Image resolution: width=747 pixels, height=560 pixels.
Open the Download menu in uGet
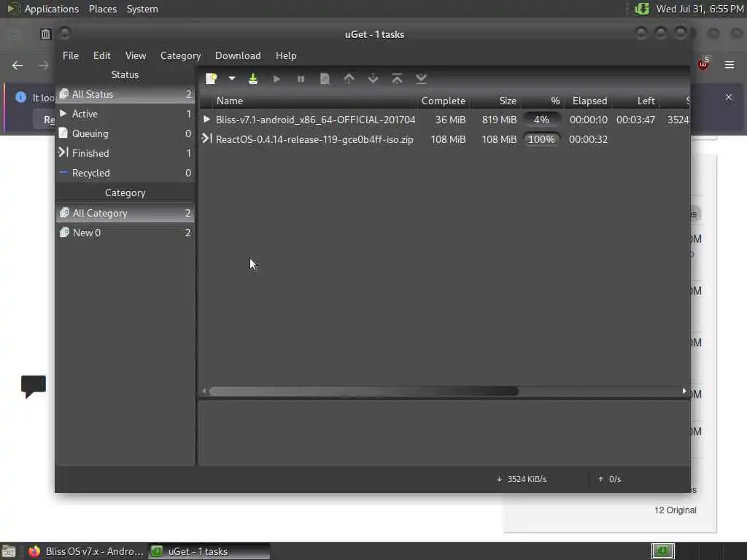[x=238, y=55]
